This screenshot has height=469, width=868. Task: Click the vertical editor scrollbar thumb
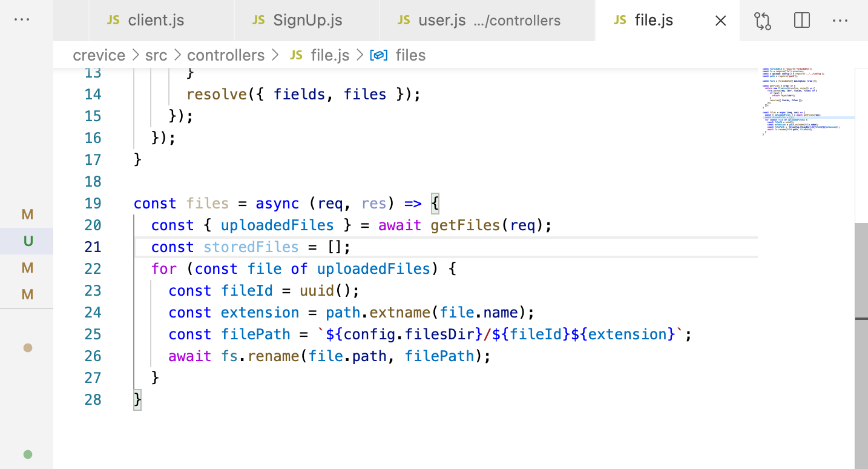click(x=861, y=345)
